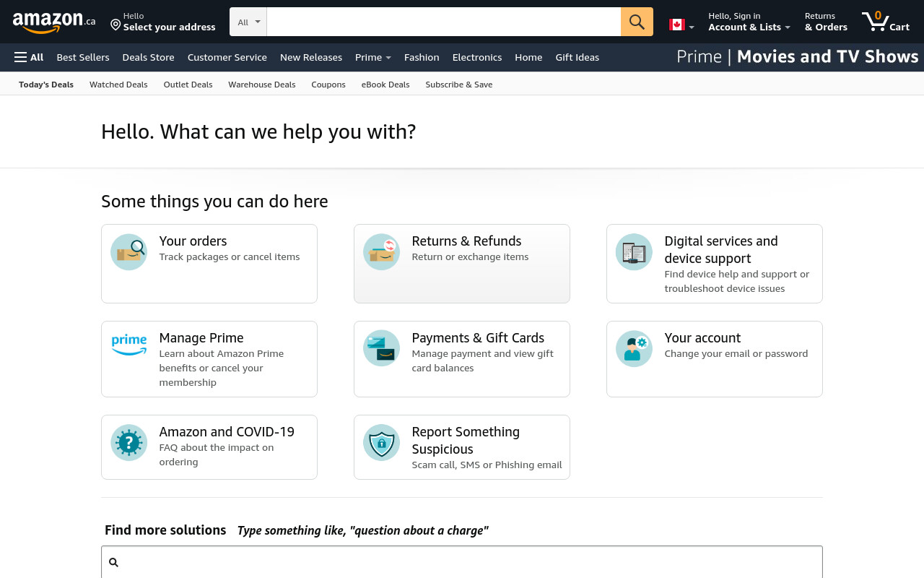This screenshot has width=924, height=578.
Task: Select Warehouse Deals tab
Action: [x=262, y=85]
